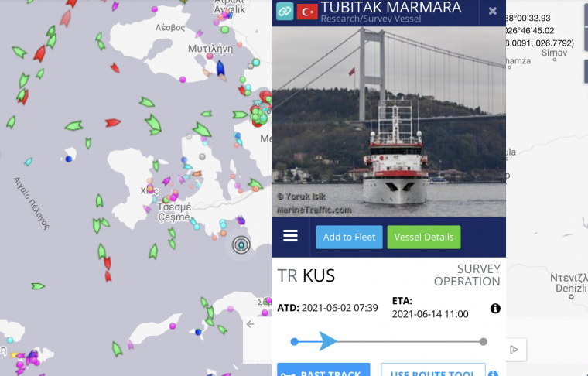Click the red arrow vessel west of Lesbos
This screenshot has height=376, width=588.
tap(39, 53)
